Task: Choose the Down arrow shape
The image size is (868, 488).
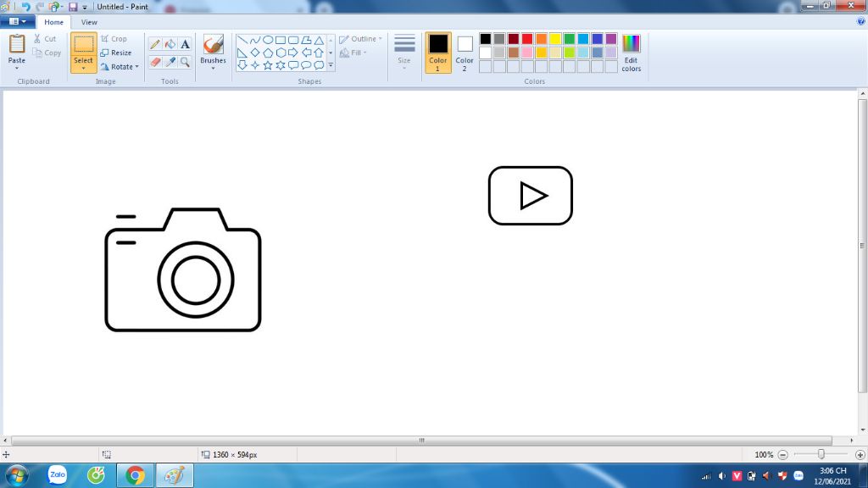Action: (x=242, y=65)
